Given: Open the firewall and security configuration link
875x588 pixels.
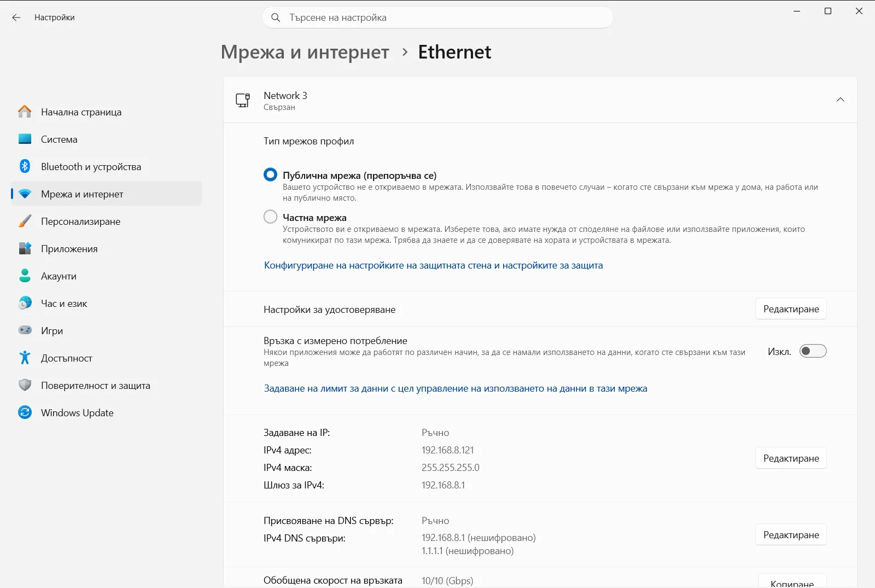Looking at the screenshot, I should [433, 265].
